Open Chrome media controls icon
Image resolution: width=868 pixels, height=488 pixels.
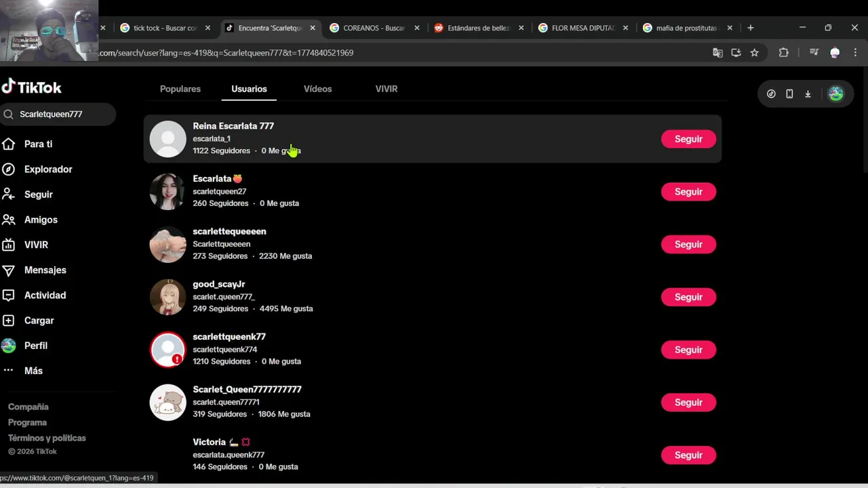[814, 53]
